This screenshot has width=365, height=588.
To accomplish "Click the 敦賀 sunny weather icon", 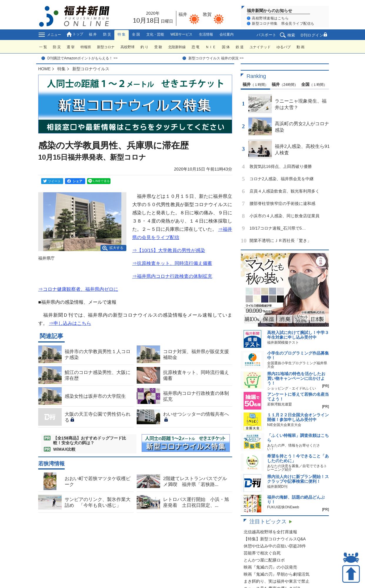I will (x=219, y=19).
